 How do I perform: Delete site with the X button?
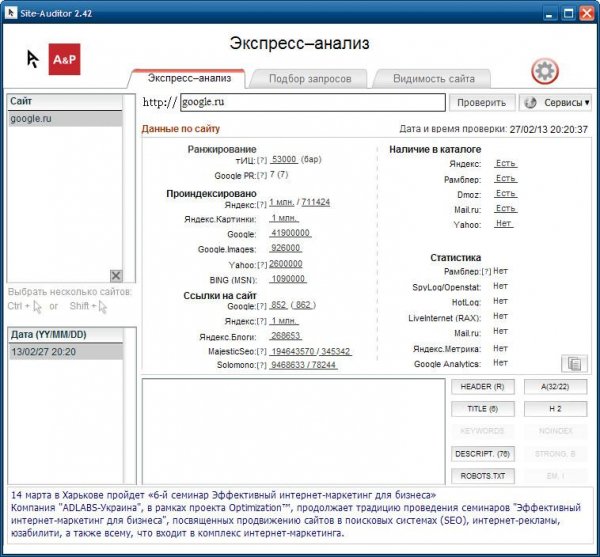pos(116,275)
